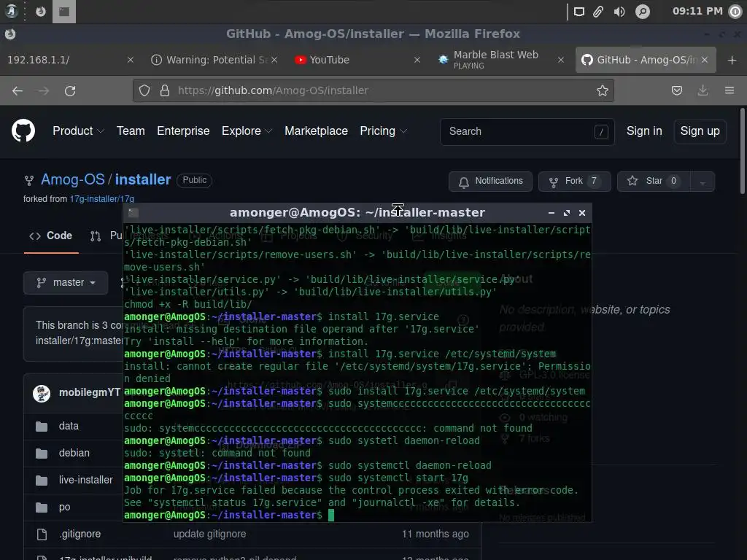The height and width of the screenshot is (560, 747).
Task: Open the live-installer folder
Action: point(86,480)
